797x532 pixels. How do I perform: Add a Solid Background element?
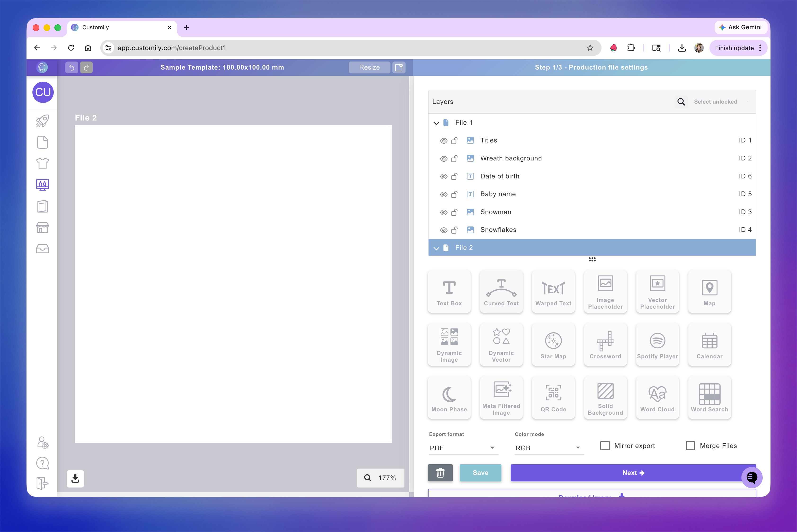click(605, 397)
